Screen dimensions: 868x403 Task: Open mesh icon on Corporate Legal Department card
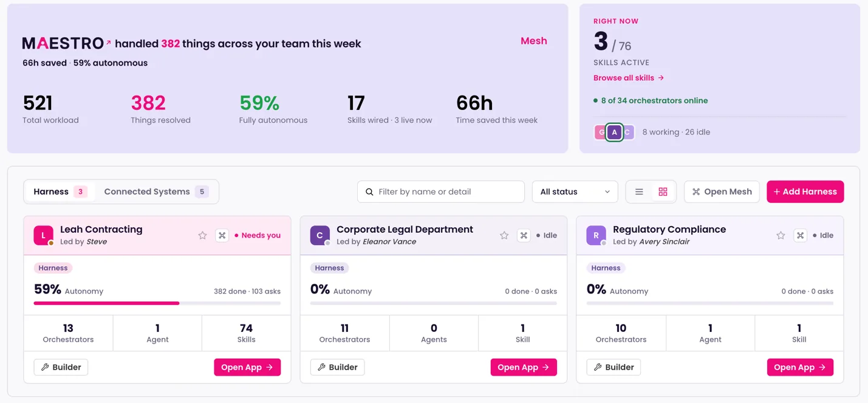[x=524, y=235]
